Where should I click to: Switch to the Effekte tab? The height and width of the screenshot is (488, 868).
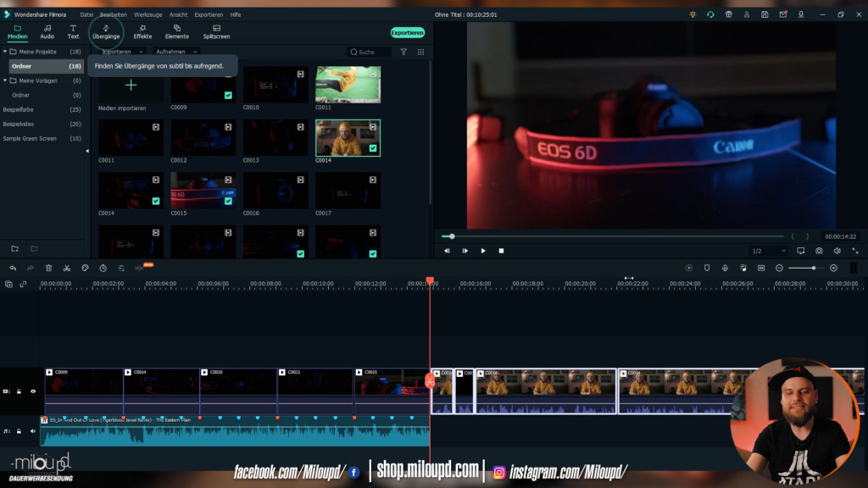coord(142,32)
